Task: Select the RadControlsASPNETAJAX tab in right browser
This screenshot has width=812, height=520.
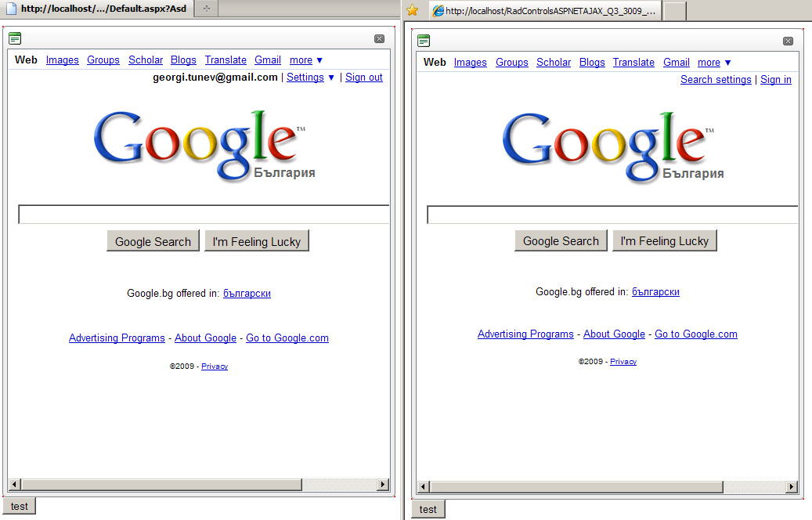Action: point(545,11)
